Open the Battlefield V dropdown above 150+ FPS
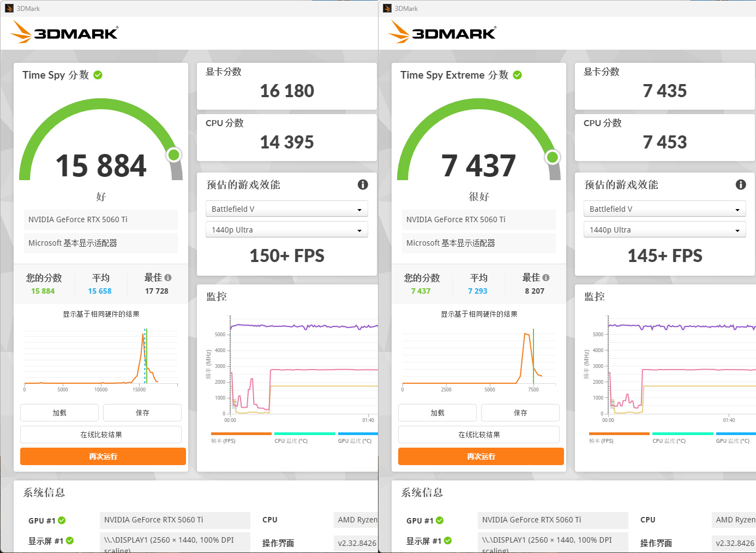This screenshot has width=756, height=553. 287,209
